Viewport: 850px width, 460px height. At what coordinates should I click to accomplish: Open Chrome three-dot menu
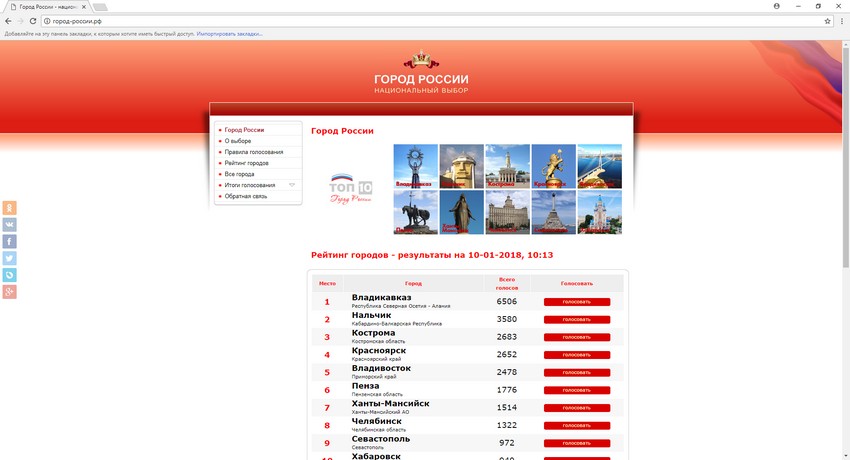tap(840, 21)
